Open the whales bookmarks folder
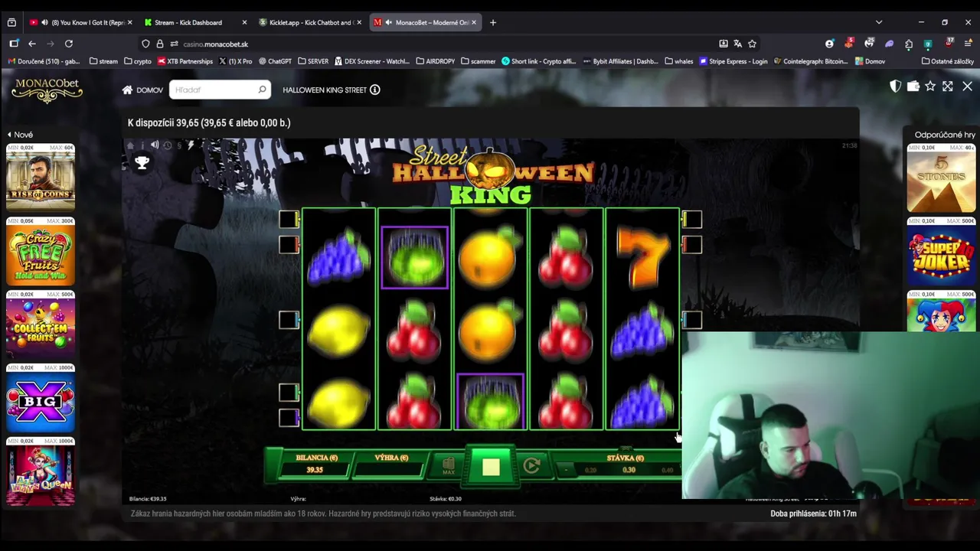Screen dimensions: 980x551 tap(679, 61)
